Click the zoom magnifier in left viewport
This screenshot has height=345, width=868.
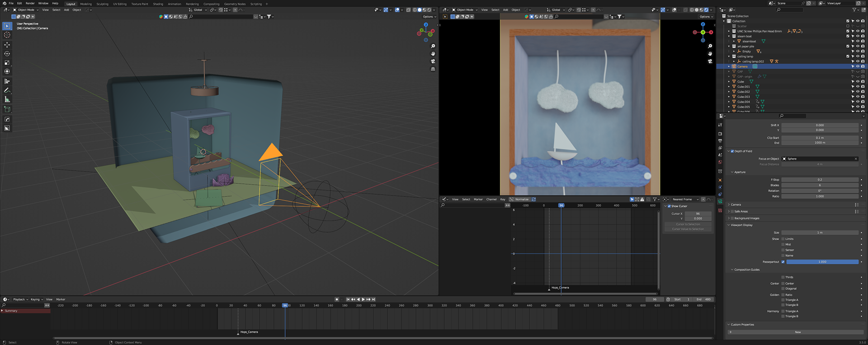(x=433, y=46)
